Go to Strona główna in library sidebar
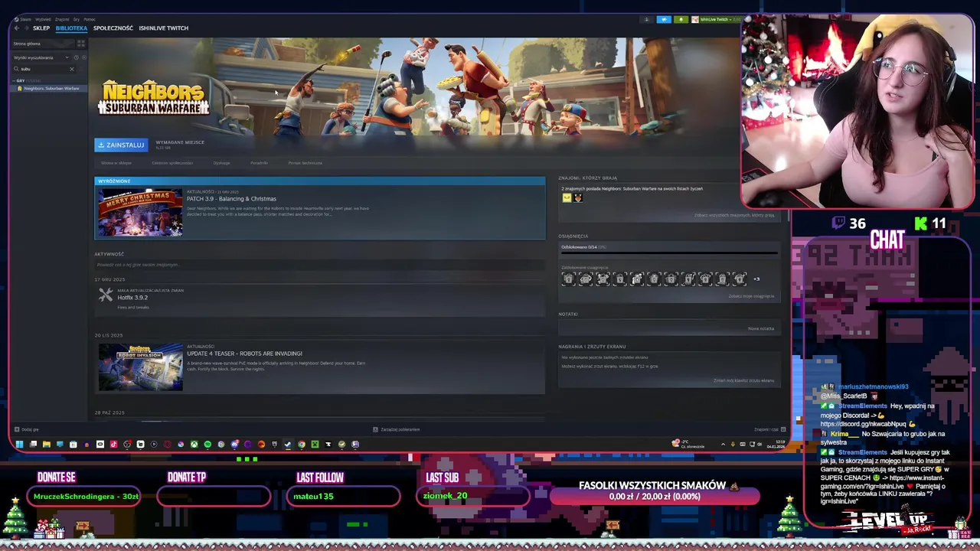The image size is (980, 551). 43,44
